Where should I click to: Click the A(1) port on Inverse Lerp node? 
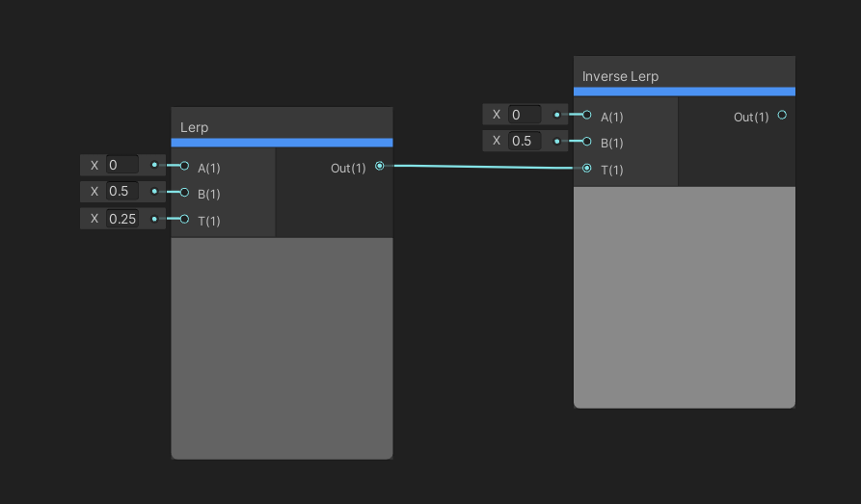click(x=587, y=115)
